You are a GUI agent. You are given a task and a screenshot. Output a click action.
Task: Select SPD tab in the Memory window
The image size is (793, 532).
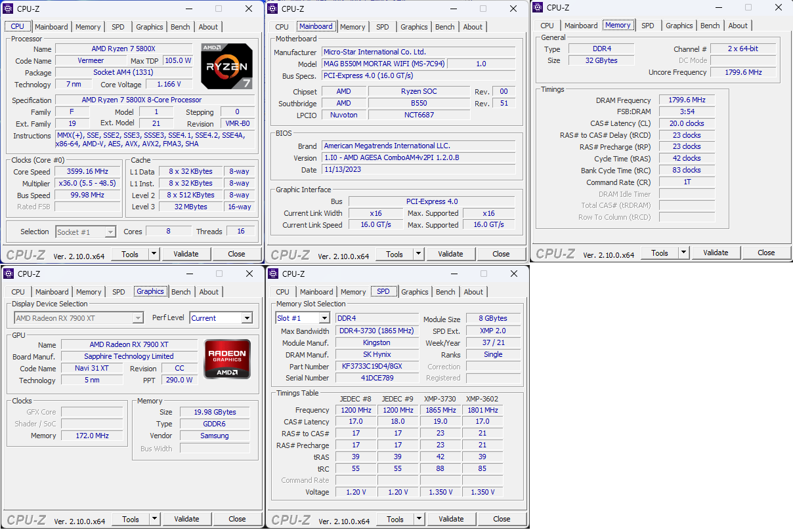[647, 26]
